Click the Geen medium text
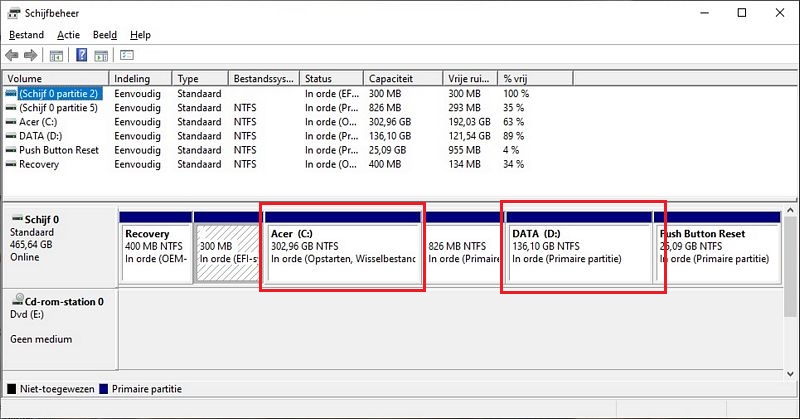Screen dimensions: 800x419 pyautogui.click(x=41, y=339)
